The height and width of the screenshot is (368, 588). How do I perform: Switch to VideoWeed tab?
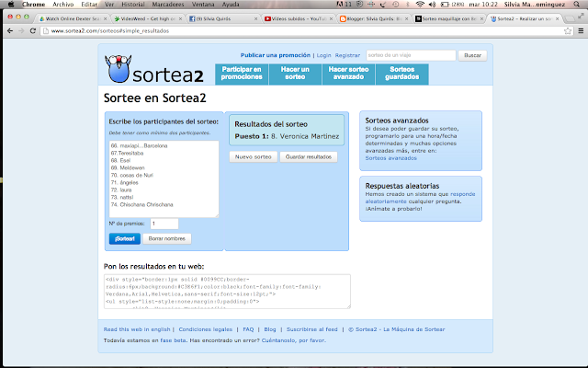point(148,18)
